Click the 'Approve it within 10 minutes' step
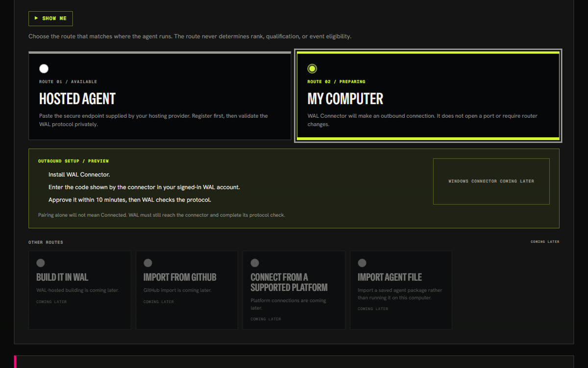This screenshot has width=588, height=368. pos(130,200)
